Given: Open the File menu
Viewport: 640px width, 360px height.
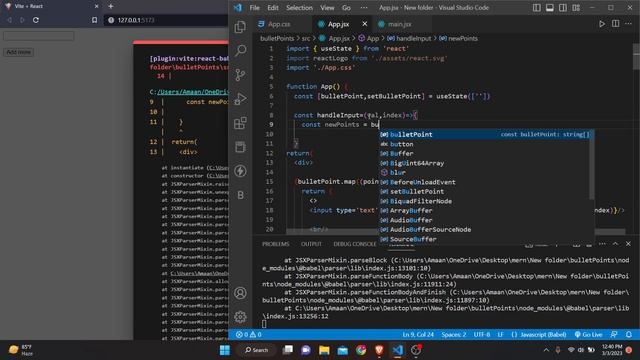Looking at the screenshot, I should pos(254,8).
